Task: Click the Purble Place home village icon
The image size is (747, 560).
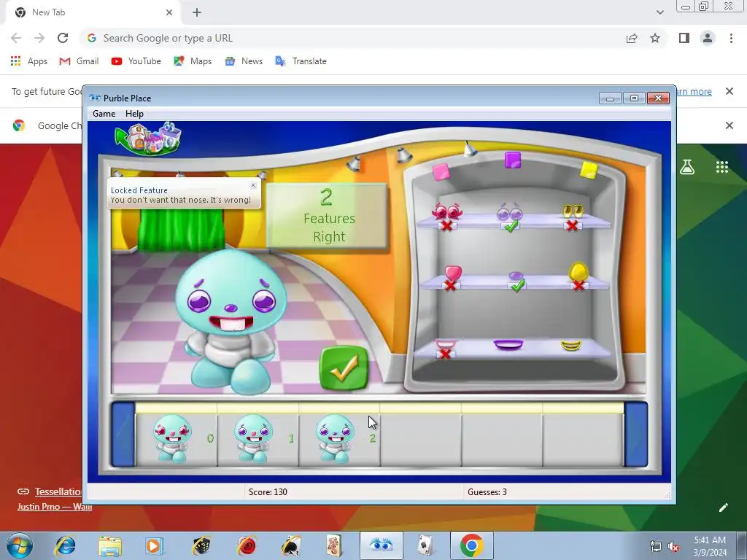Action: coord(149,139)
